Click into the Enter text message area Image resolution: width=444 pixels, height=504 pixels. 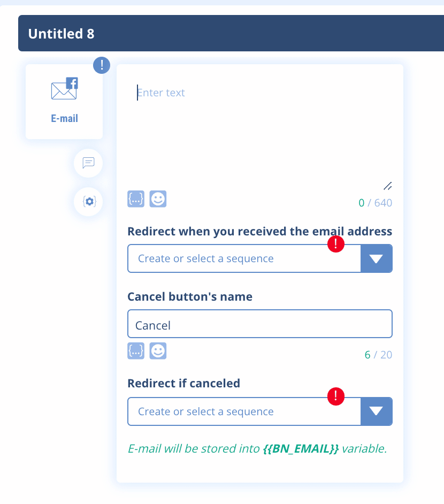[259, 128]
